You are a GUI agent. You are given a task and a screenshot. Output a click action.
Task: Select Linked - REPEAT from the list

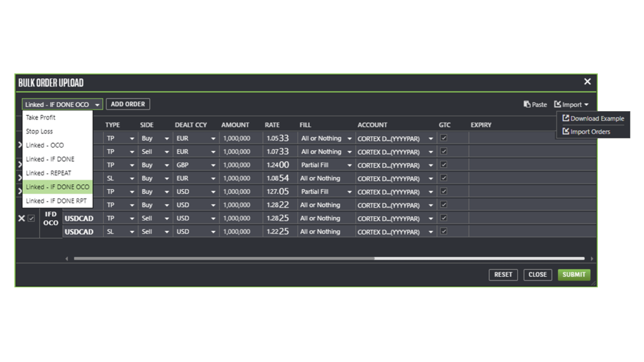[x=48, y=173]
